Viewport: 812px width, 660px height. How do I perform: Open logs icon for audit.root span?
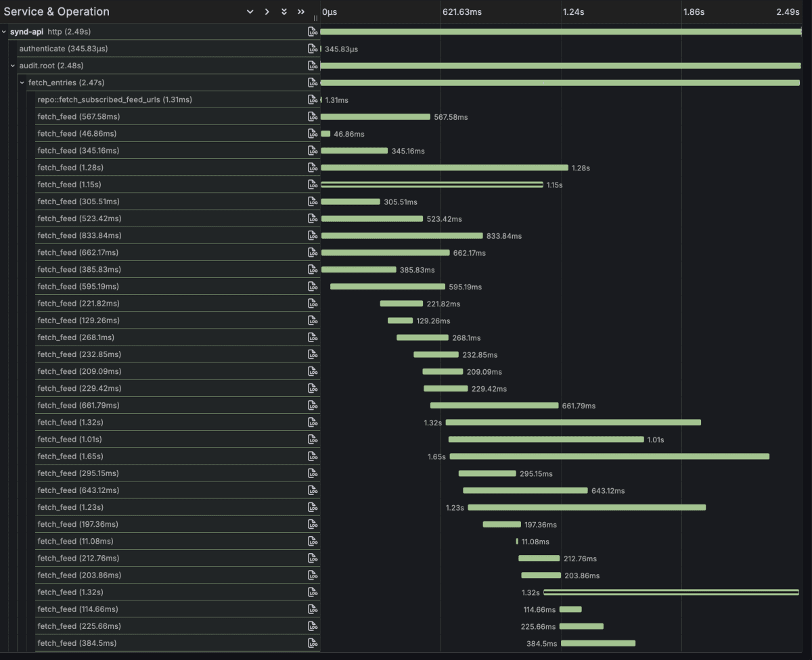[x=313, y=66]
